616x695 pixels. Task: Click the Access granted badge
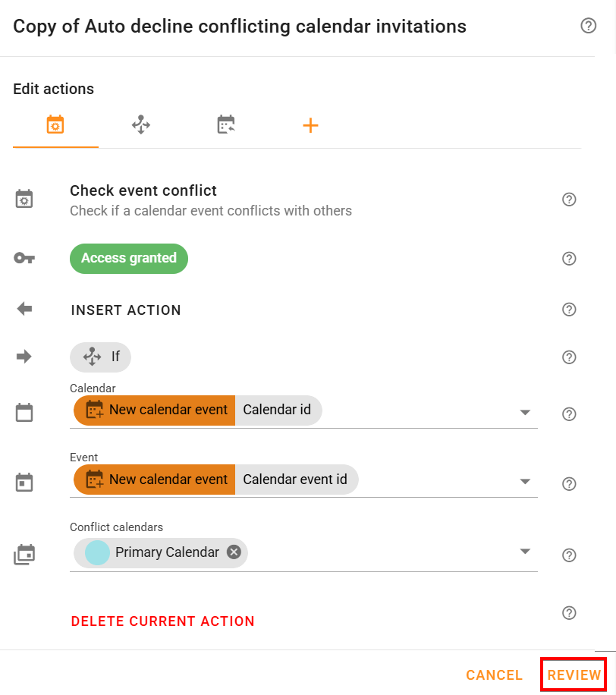coord(128,259)
